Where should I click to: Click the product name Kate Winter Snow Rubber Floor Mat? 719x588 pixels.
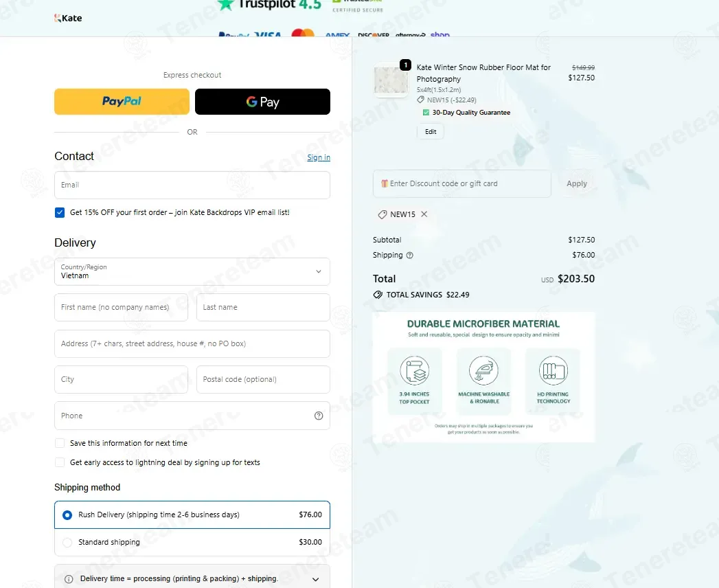coord(483,73)
